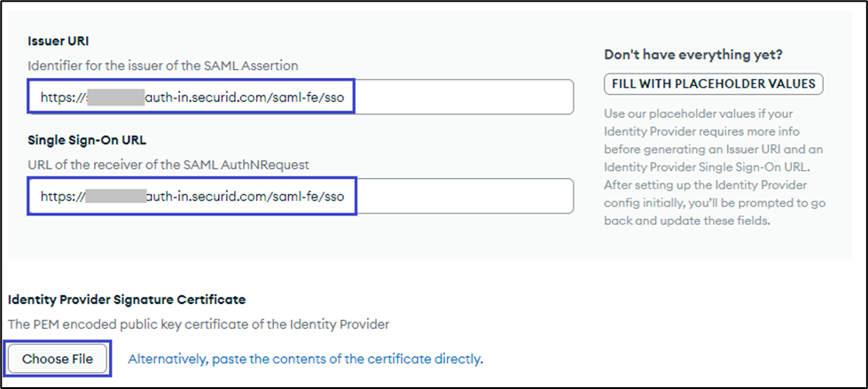
Task: Open the paste certificate contents directly link
Action: 305,359
